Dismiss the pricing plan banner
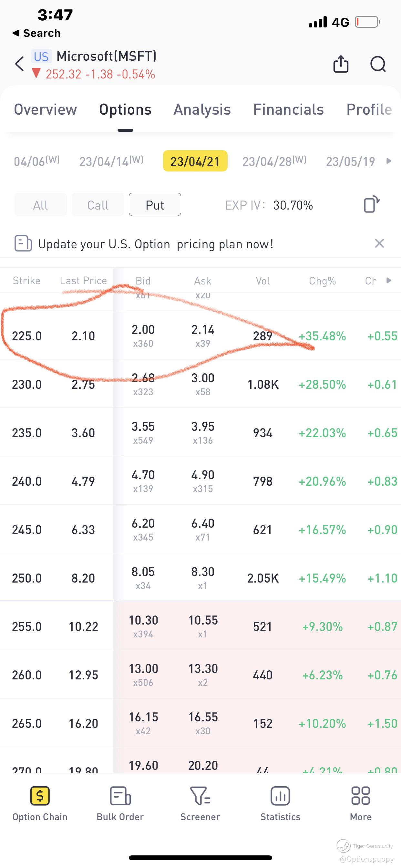This screenshot has height=868, width=401. click(x=379, y=243)
